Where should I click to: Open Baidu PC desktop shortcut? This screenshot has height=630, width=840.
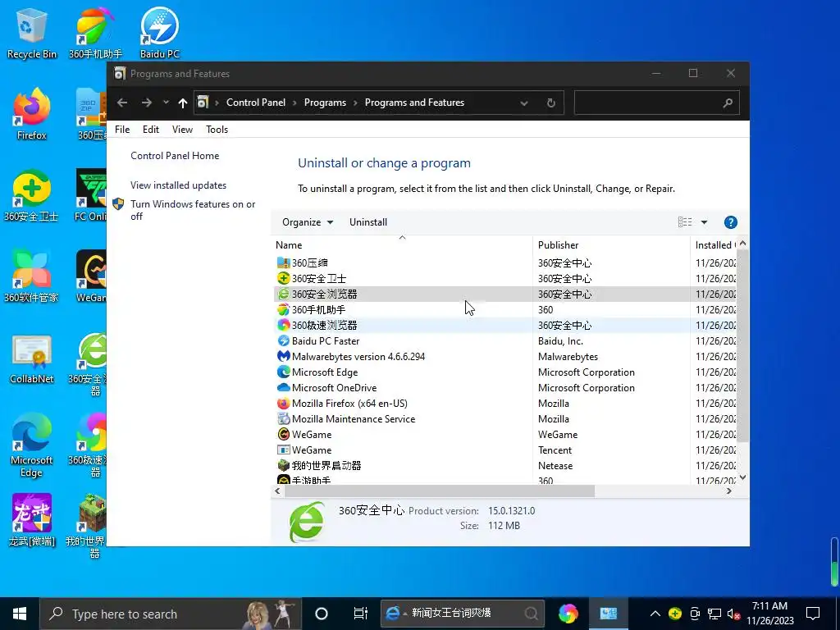159,33
